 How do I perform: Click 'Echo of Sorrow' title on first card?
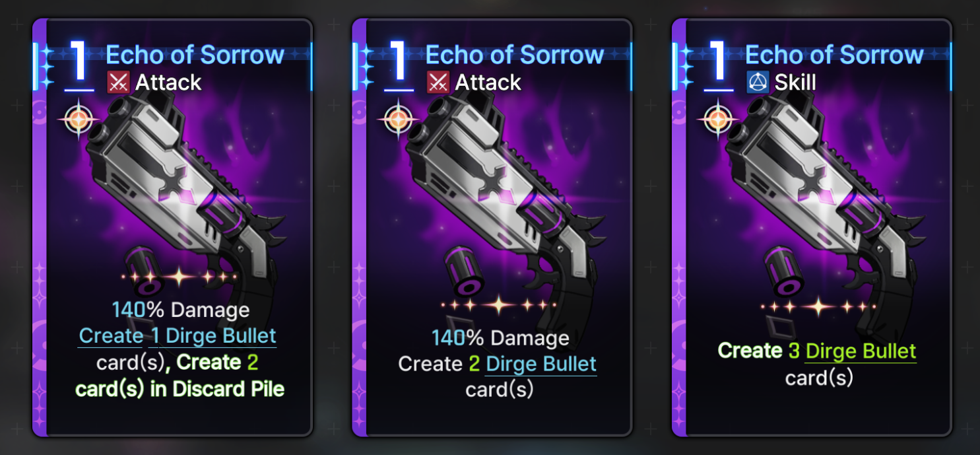click(195, 55)
